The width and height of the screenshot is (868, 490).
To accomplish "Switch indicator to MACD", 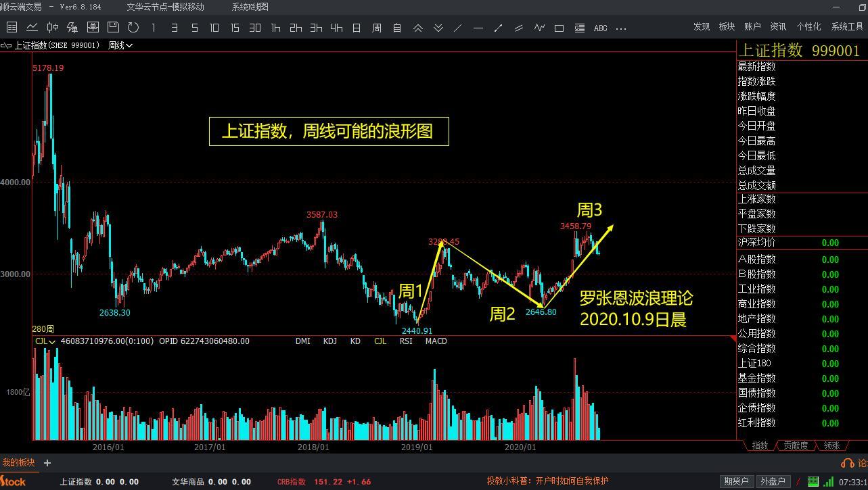I will pyautogui.click(x=436, y=341).
